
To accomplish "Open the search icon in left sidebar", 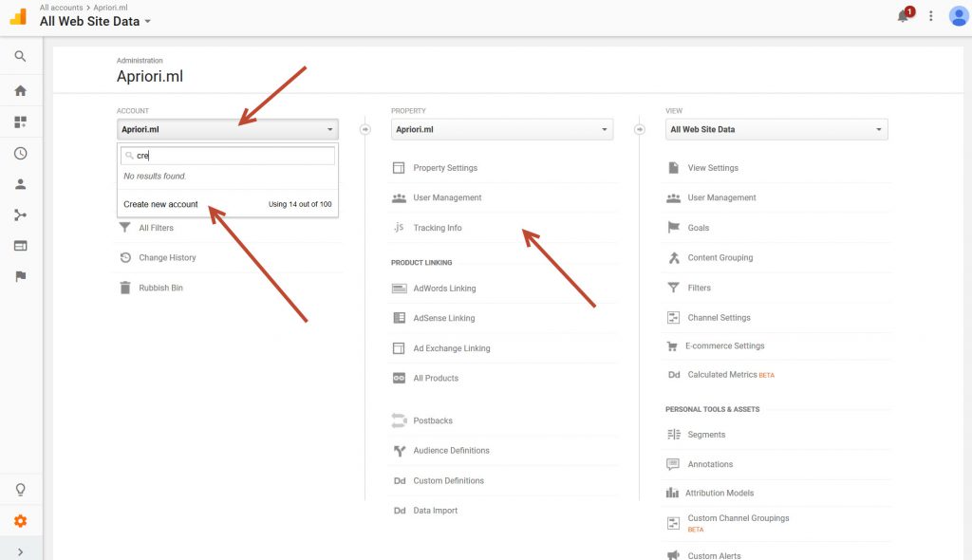I will (20, 57).
